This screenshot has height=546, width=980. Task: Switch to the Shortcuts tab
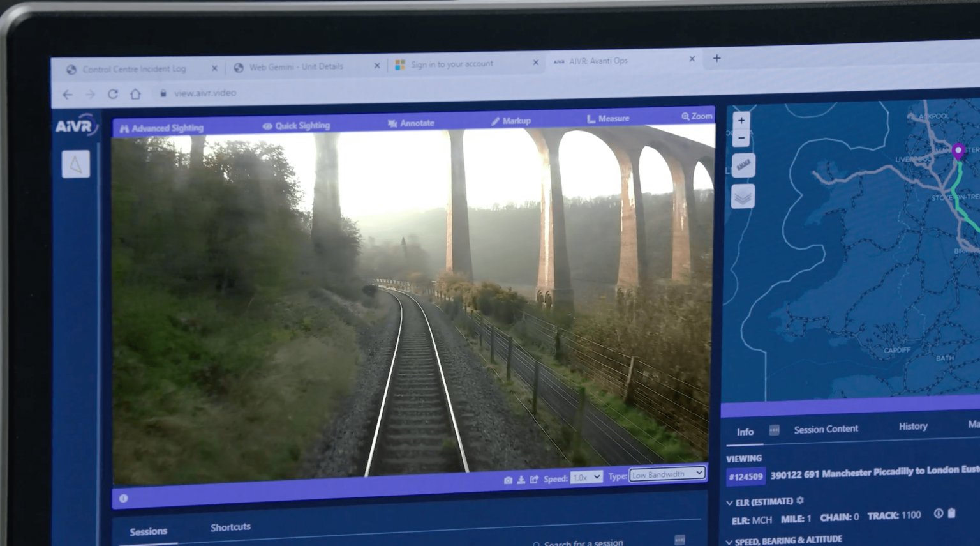(230, 526)
